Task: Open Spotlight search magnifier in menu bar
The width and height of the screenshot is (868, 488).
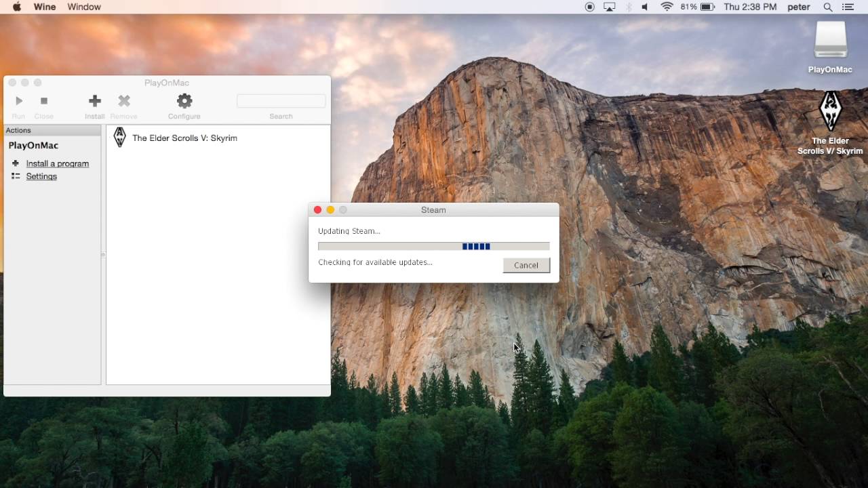Action: (828, 7)
